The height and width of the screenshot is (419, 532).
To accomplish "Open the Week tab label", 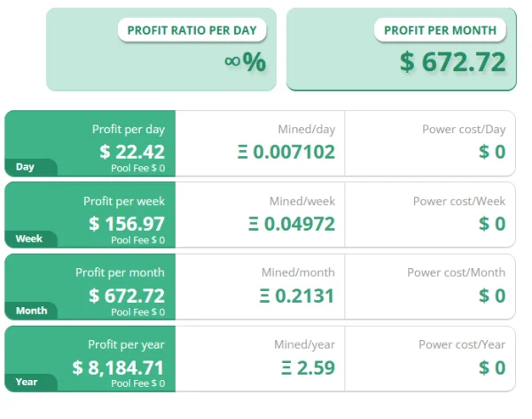I will coord(29,239).
